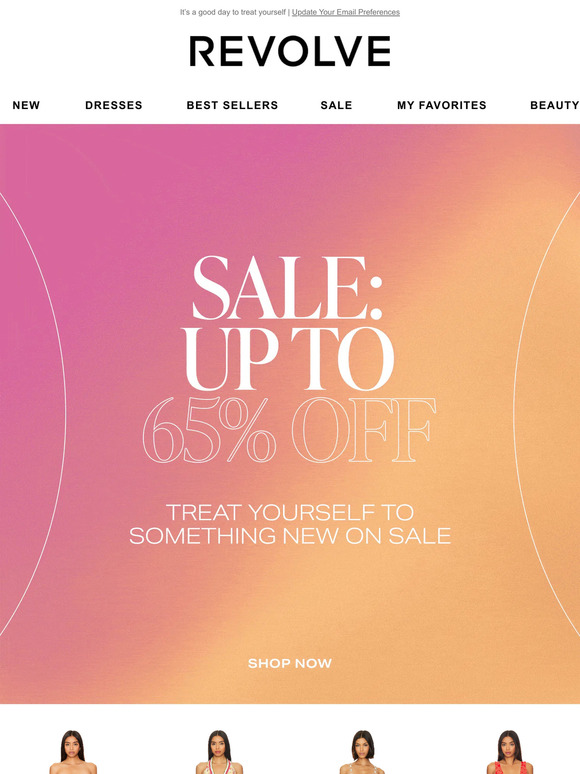
Task: Open the product with pink striped halter top
Action: click(219, 752)
